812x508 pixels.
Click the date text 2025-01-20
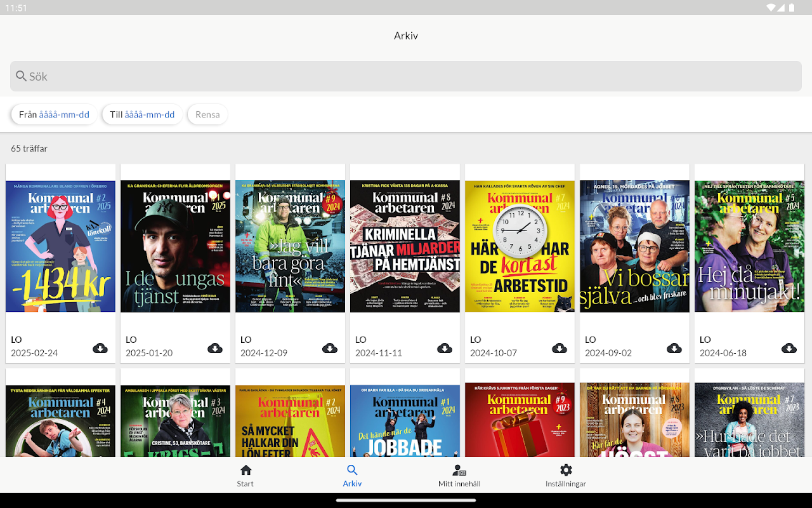tap(149, 353)
